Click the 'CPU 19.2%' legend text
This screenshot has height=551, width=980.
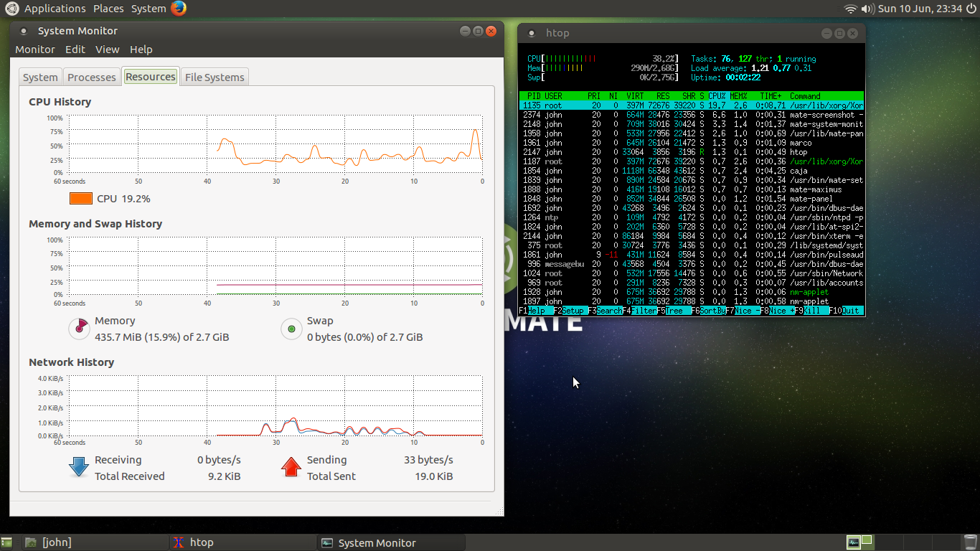pos(123,199)
